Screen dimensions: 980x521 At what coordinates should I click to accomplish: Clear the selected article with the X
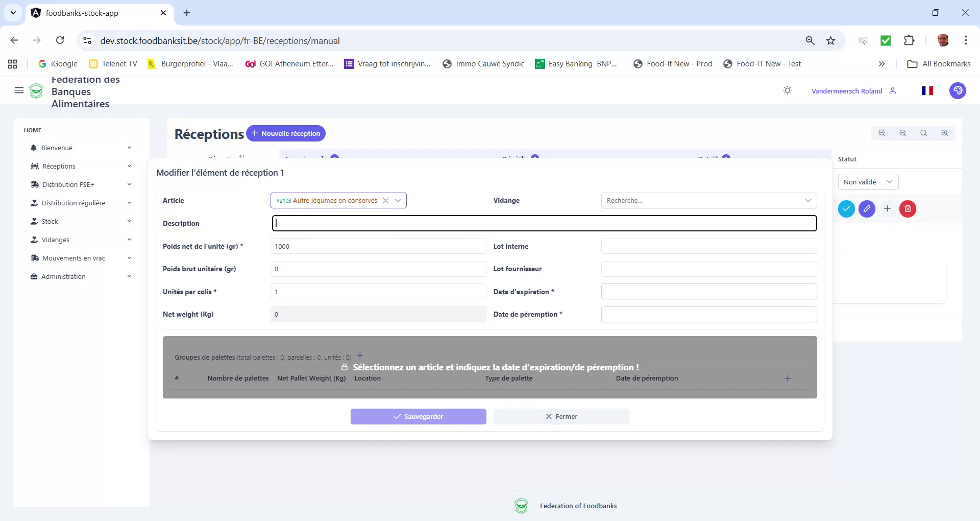(385, 200)
